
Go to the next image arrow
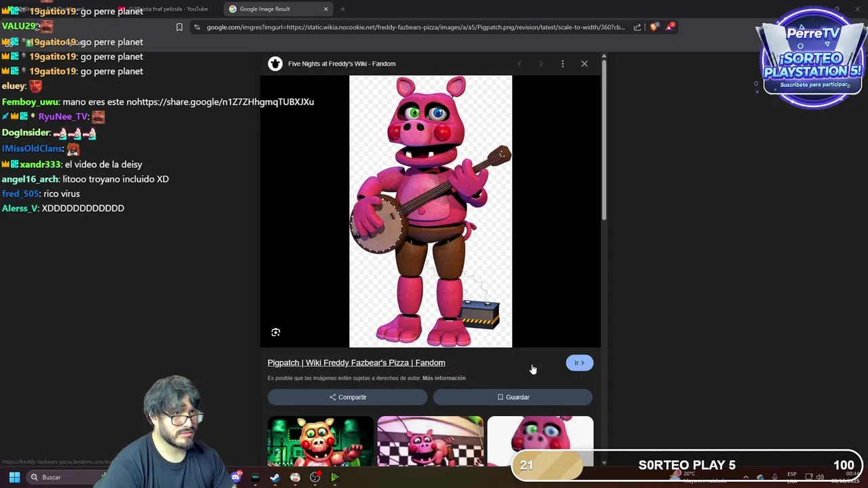(x=540, y=64)
